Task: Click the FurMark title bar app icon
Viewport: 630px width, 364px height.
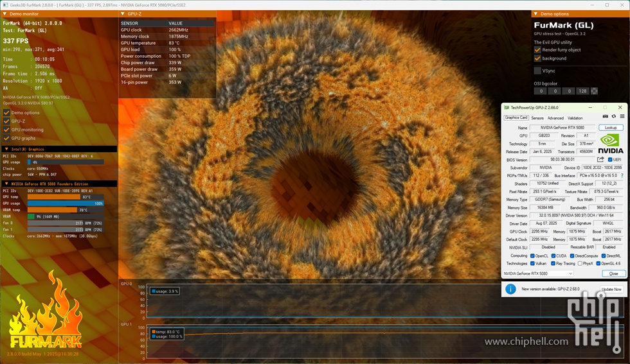Action: click(5, 5)
